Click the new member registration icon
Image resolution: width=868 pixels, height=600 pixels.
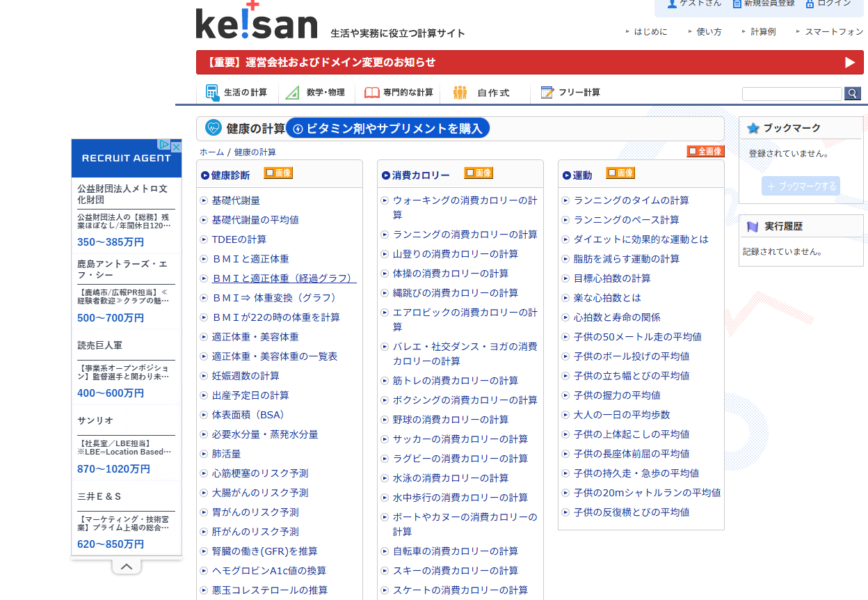click(x=737, y=3)
